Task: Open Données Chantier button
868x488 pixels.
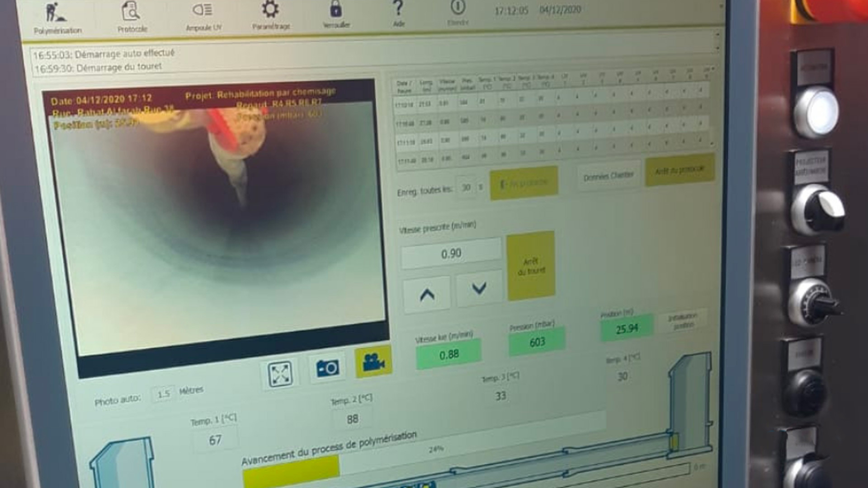Action: coord(609,176)
